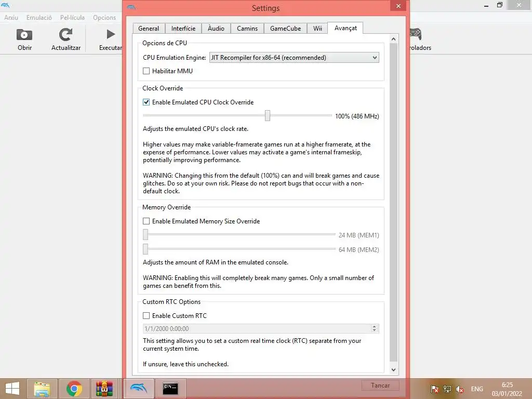Close the Settings dialog
Viewport: 532px width, 399px height.
click(x=398, y=6)
